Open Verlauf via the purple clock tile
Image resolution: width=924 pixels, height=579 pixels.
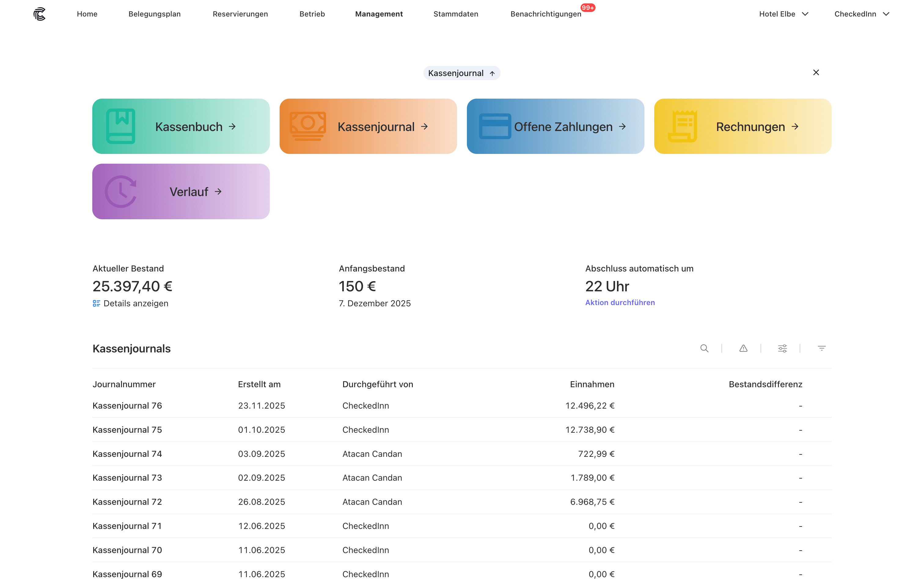click(181, 191)
